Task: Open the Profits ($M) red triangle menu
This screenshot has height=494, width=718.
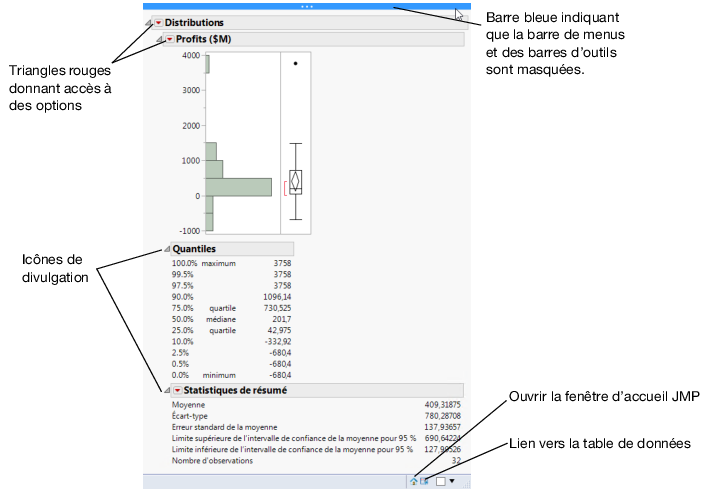Action: 170,39
